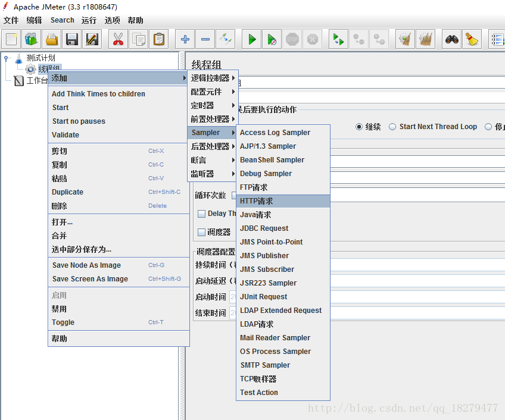Choose Test Action sampler
This screenshot has width=505, height=420.
[283, 393]
